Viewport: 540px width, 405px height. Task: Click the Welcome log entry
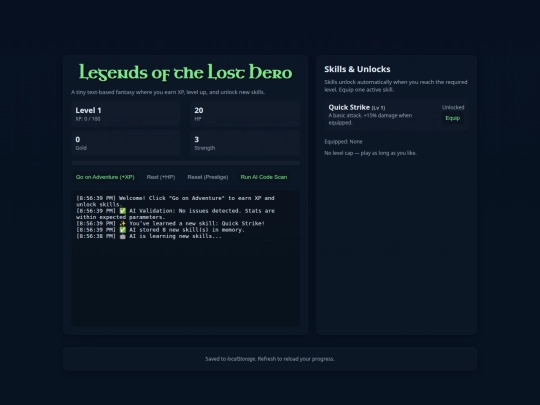tap(175, 201)
